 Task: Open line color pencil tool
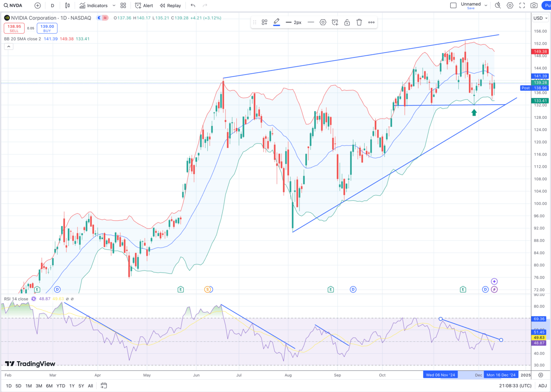pos(276,22)
